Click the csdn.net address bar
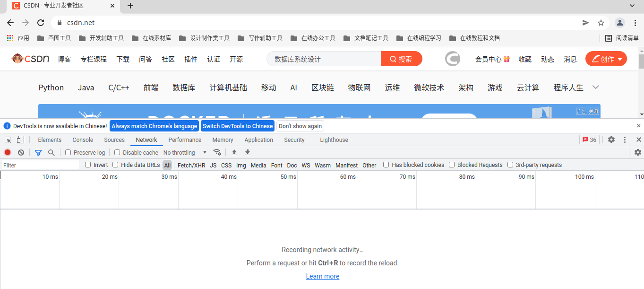This screenshot has height=289, width=644. [317, 23]
